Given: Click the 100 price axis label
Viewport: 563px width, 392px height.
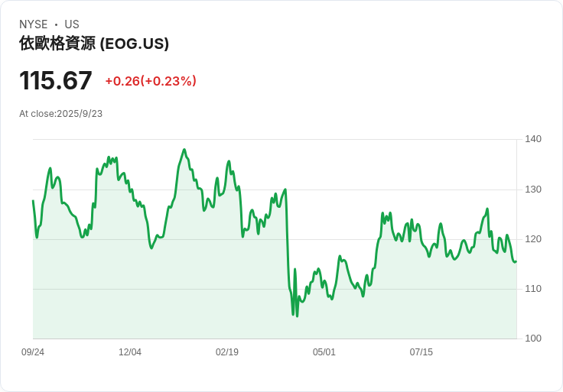Looking at the screenshot, I should click(x=533, y=339).
